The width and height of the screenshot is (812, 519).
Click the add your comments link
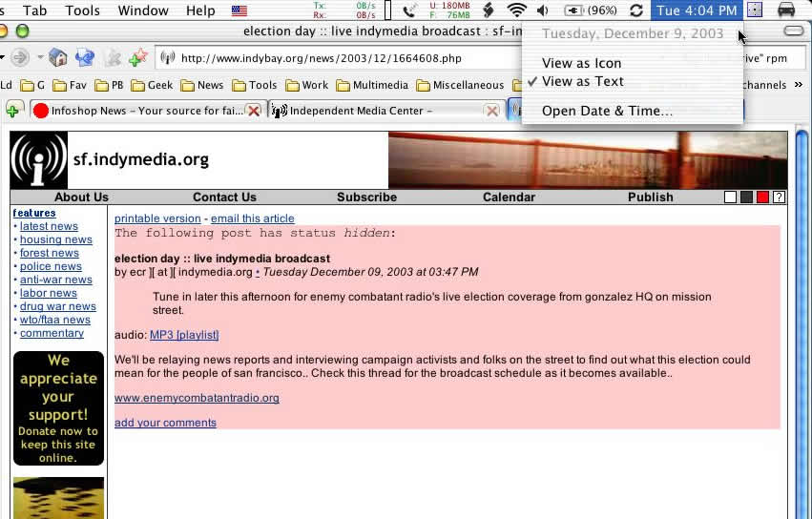pos(165,423)
